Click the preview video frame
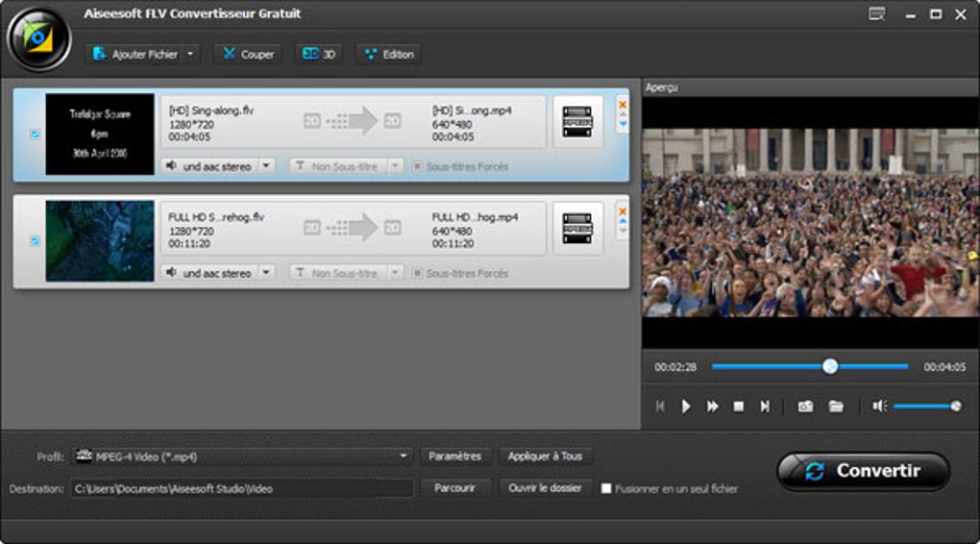980x544 pixels. click(811, 223)
